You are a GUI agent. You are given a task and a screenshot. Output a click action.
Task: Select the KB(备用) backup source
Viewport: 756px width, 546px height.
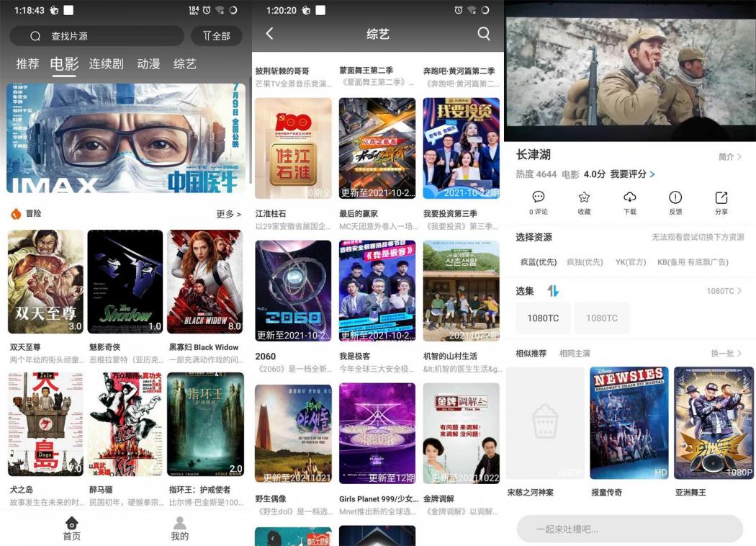pyautogui.click(x=693, y=262)
